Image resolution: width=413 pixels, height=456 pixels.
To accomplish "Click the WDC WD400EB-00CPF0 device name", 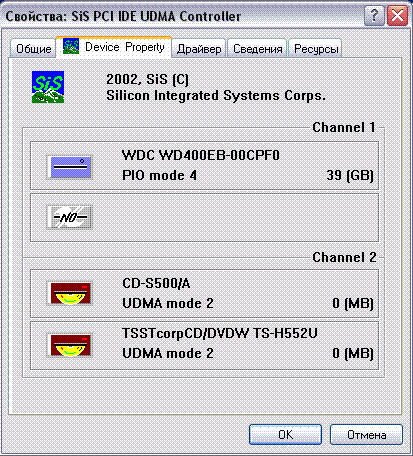I will click(201, 155).
